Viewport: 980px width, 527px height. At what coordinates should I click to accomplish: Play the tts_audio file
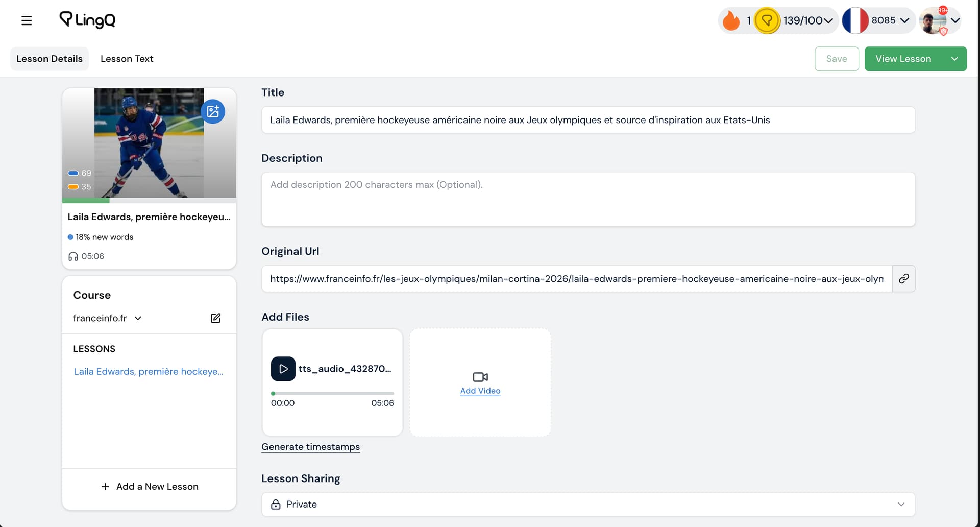point(283,369)
